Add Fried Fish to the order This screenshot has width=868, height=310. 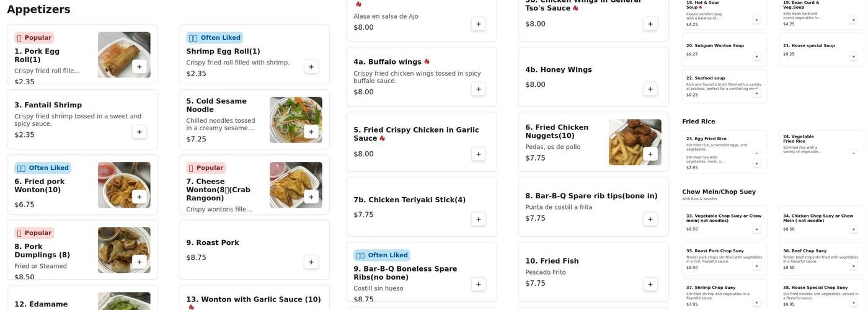pyautogui.click(x=650, y=285)
